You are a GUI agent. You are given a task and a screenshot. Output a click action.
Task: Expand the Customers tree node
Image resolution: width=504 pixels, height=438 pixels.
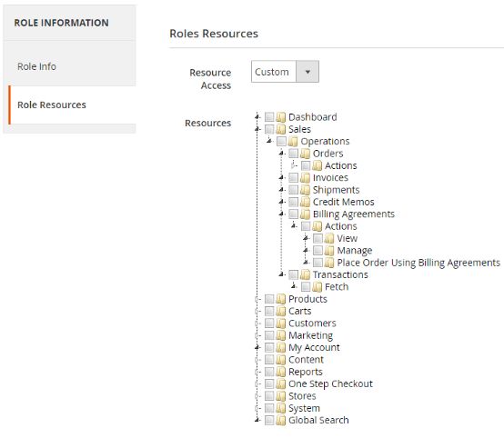257,324
